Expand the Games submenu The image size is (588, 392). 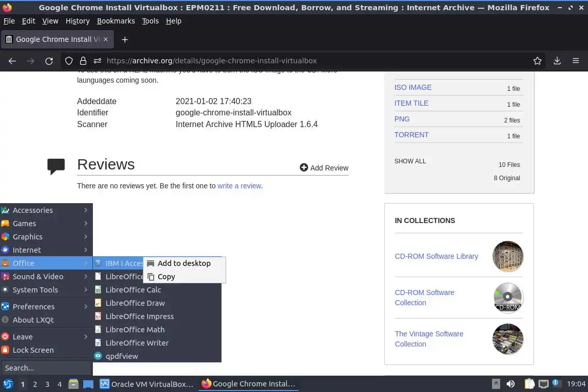point(46,223)
